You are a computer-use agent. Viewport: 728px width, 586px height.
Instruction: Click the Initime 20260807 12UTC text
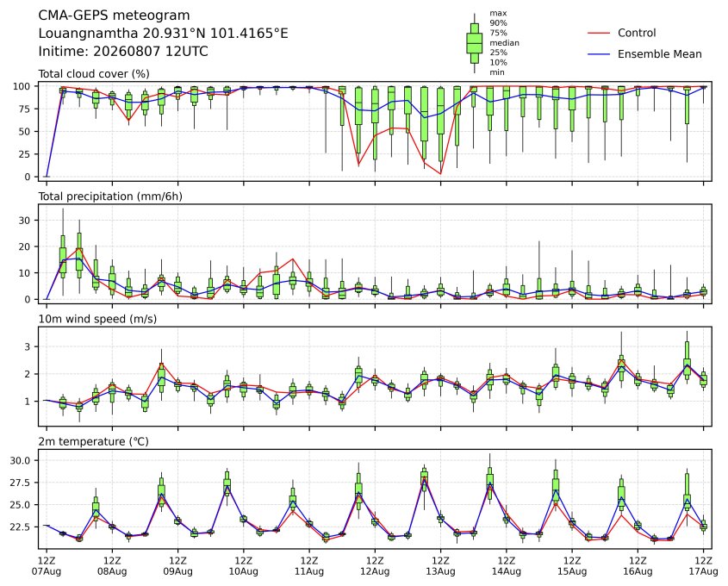[x=123, y=51]
